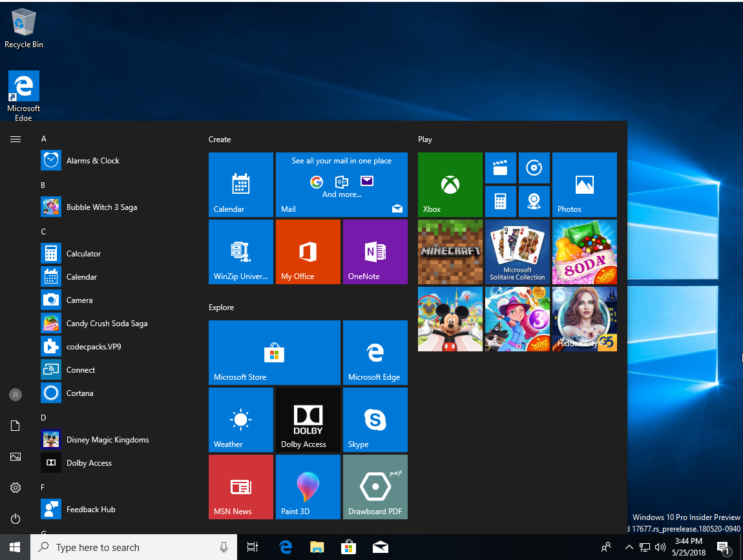Open Documents from the Start sidebar
743x560 pixels.
click(x=15, y=426)
